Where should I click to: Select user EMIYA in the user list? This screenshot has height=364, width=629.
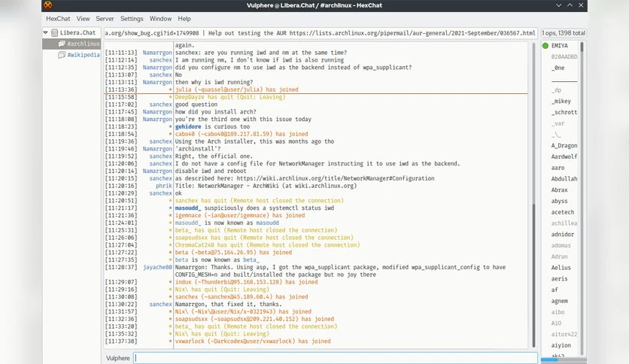559,46
